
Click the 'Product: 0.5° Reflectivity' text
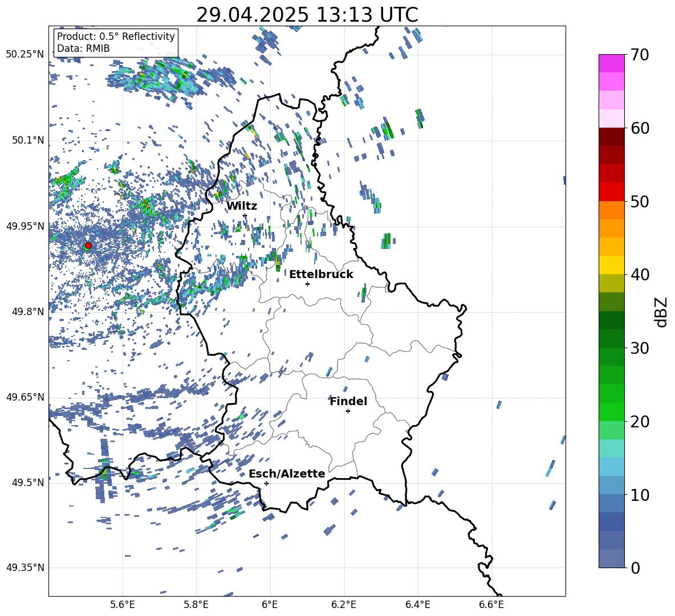tap(116, 36)
